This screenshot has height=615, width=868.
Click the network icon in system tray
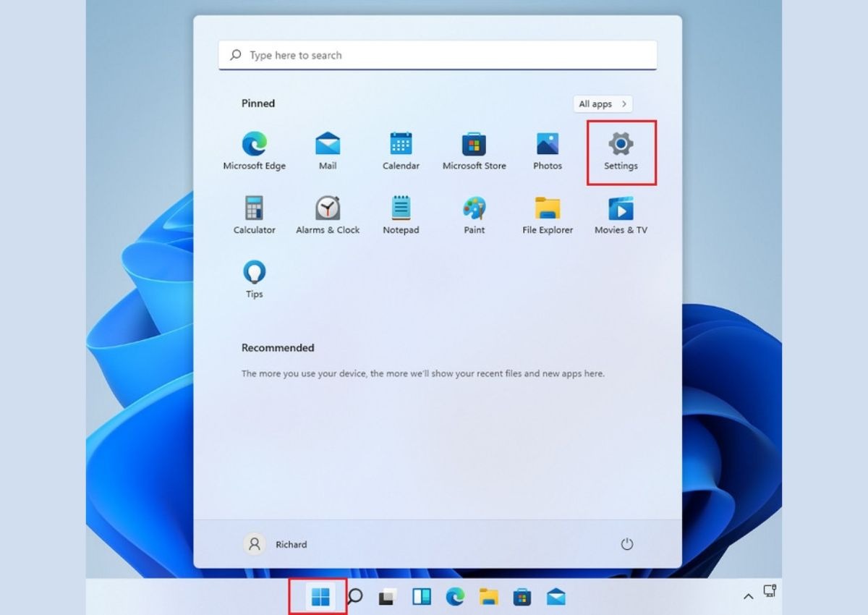(770, 591)
